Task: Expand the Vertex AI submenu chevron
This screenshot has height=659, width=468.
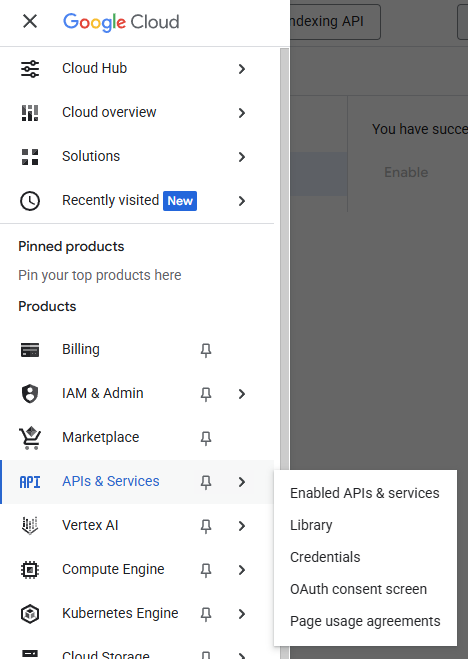Action: pyautogui.click(x=242, y=526)
